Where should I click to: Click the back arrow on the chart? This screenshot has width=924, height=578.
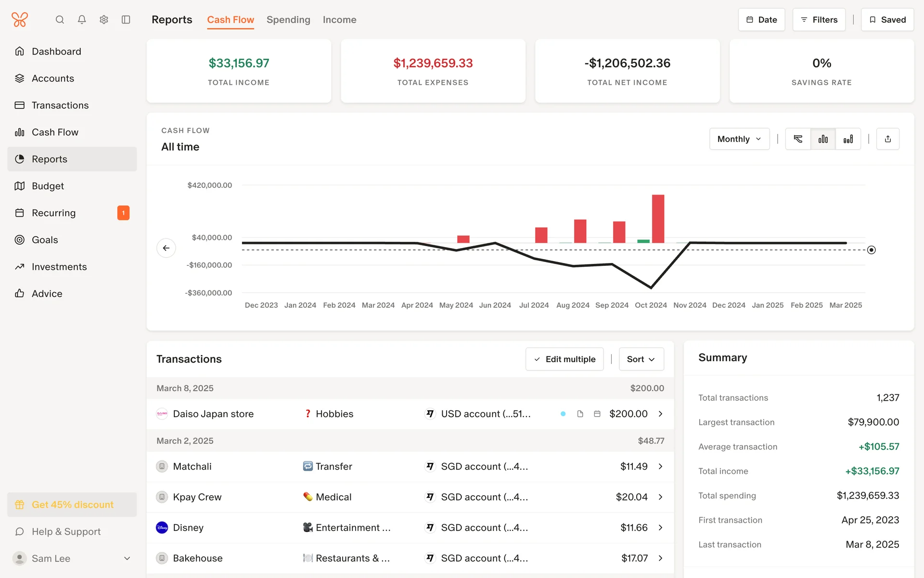coord(166,248)
